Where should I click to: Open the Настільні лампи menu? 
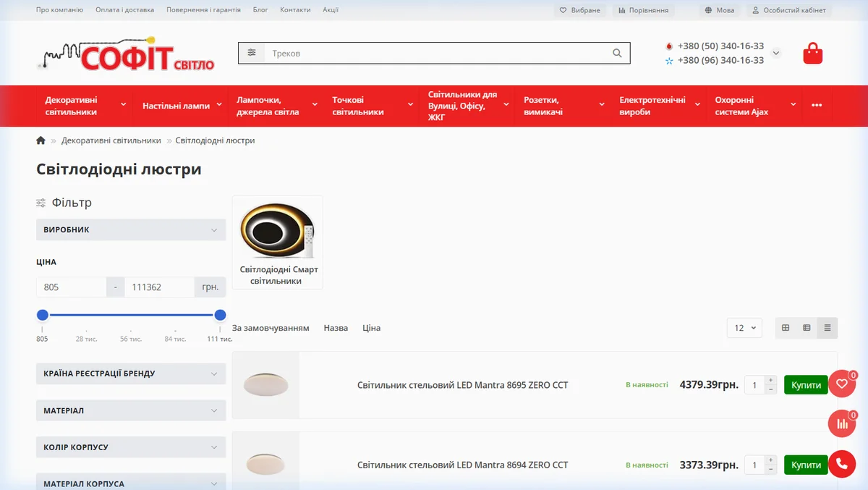click(181, 106)
